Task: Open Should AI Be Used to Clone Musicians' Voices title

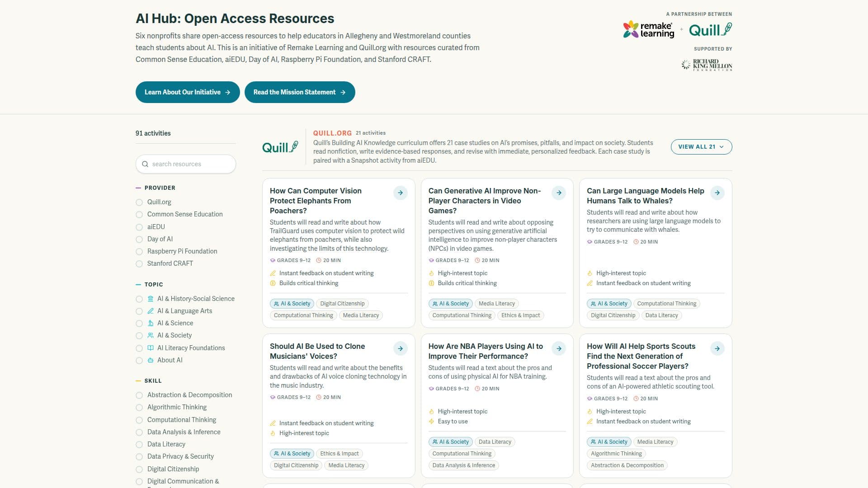Action: pos(317,351)
